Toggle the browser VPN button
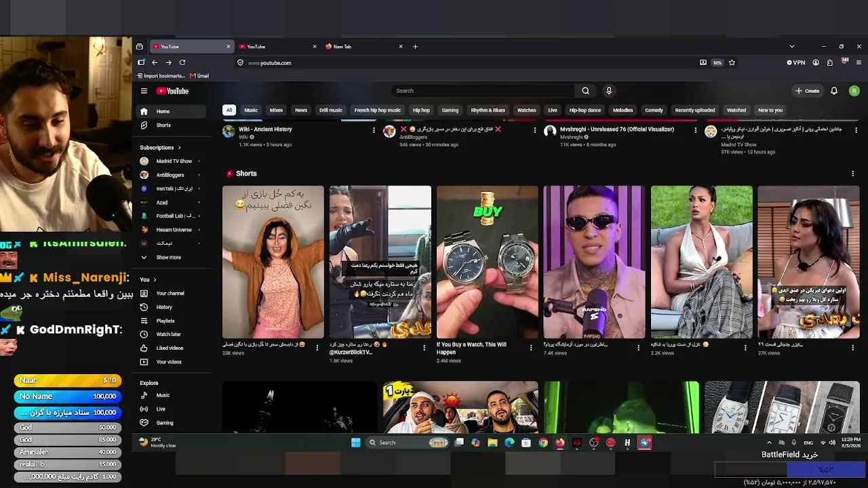 (x=796, y=62)
